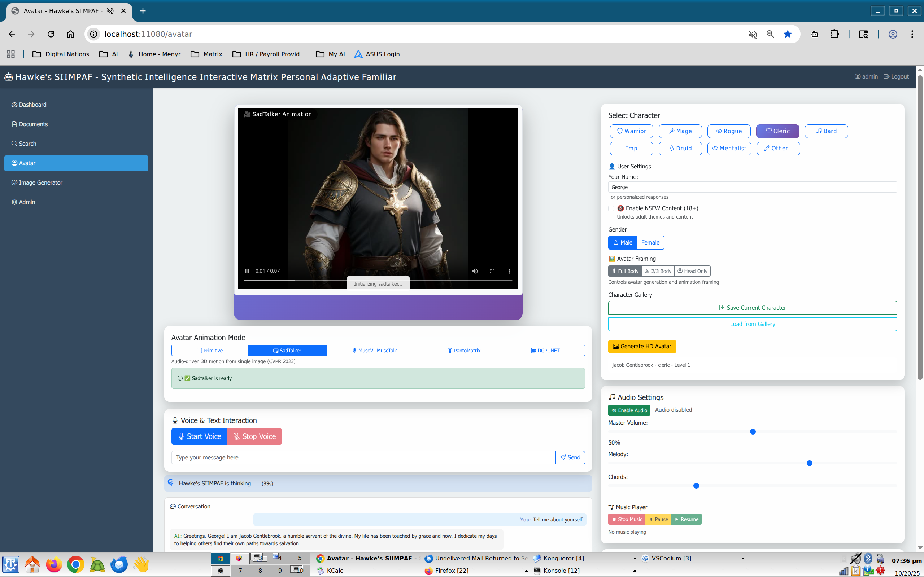Mute the video player volume icon
The image size is (924, 577).
pos(475,271)
